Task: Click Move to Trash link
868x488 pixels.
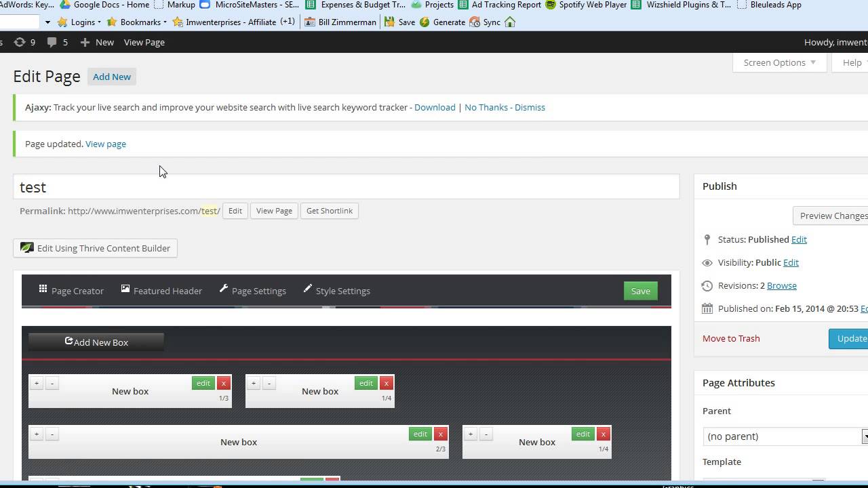Action: tap(731, 338)
